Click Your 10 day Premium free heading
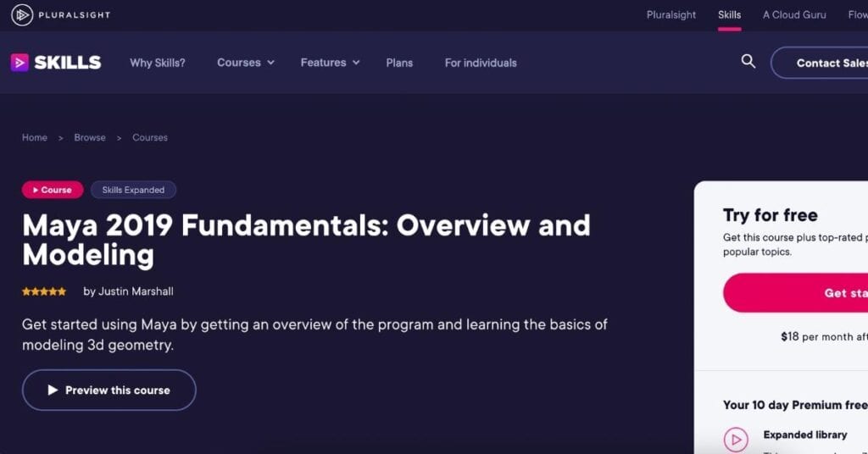 [795, 405]
